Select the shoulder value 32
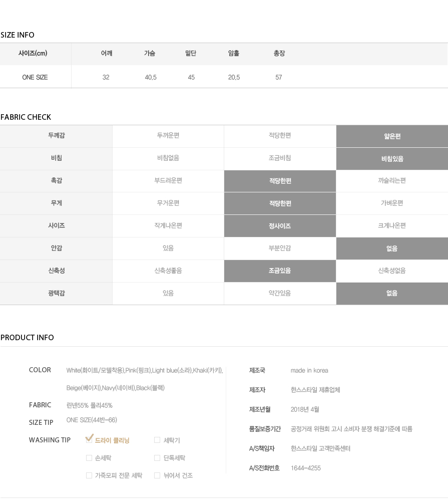The width and height of the screenshot is (448, 501). 106,77
